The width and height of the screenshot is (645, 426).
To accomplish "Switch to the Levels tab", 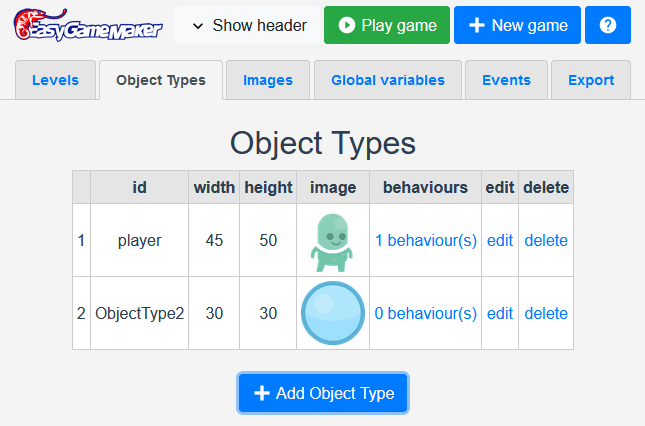I will 55,80.
